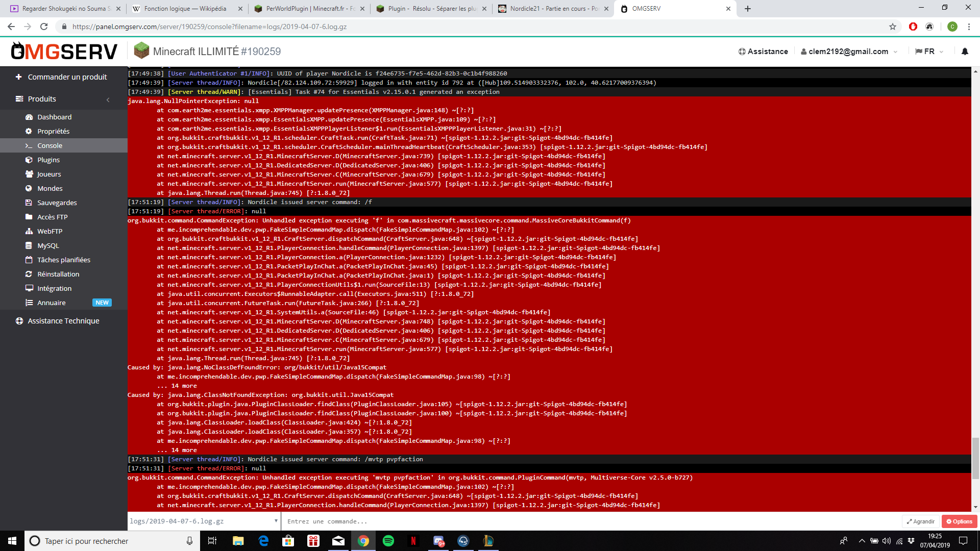Click the Windows search box
Viewport: 980px width, 551px height.
coord(112,541)
